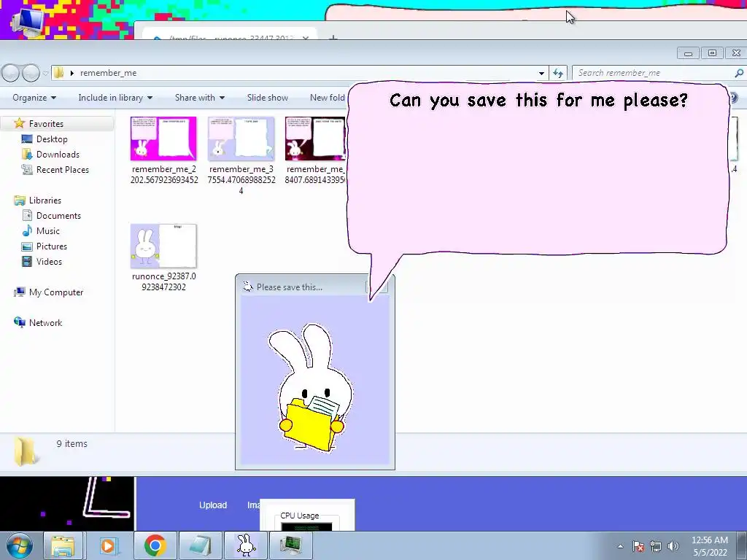Switch to the bunny app taskbar icon
The image size is (747, 560).
pos(246,545)
